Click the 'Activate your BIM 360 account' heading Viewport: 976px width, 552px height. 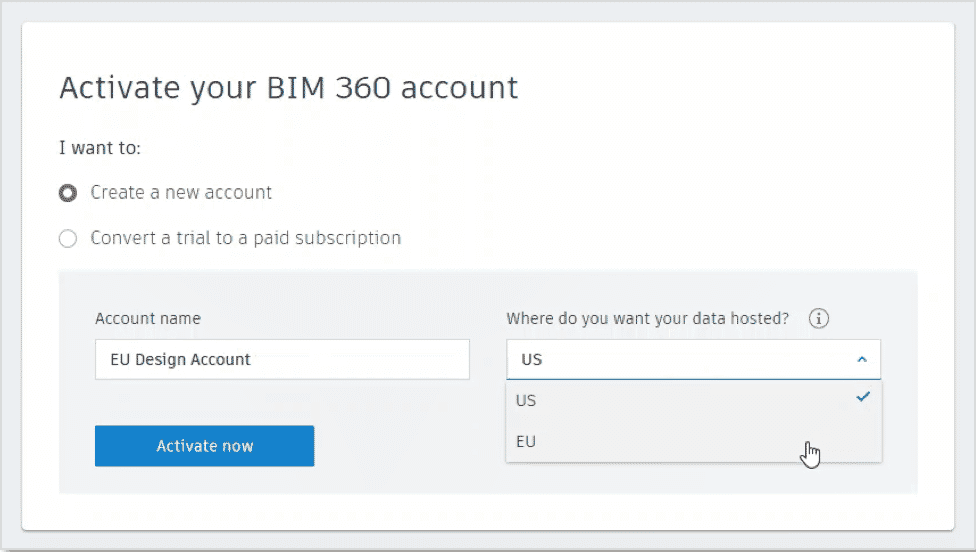288,88
